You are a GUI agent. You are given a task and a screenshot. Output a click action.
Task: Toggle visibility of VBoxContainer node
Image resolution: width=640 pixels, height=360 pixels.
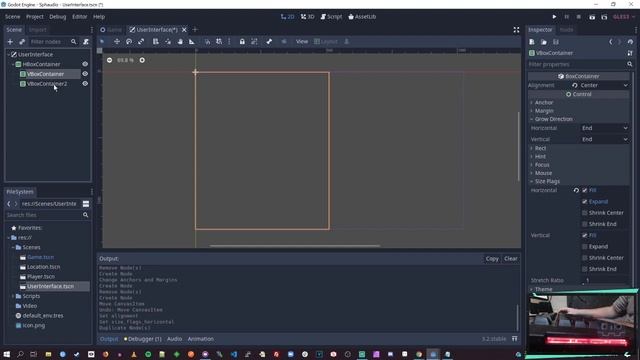click(x=85, y=74)
